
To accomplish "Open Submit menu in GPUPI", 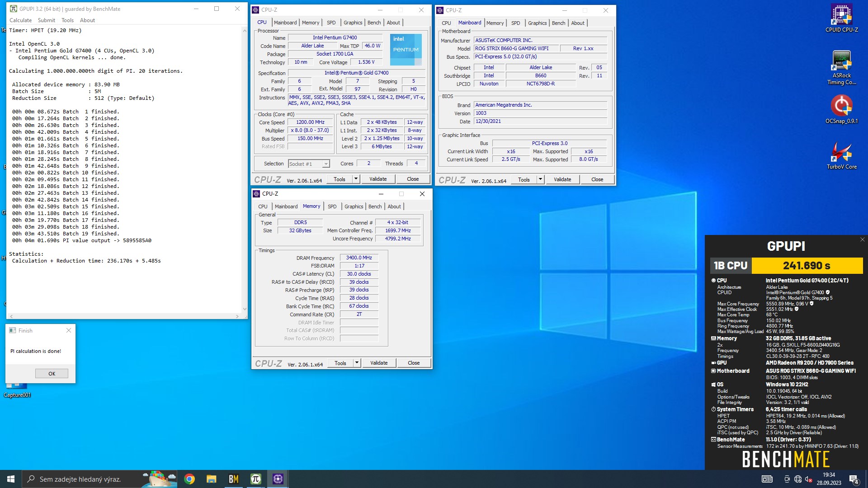I will 47,20.
